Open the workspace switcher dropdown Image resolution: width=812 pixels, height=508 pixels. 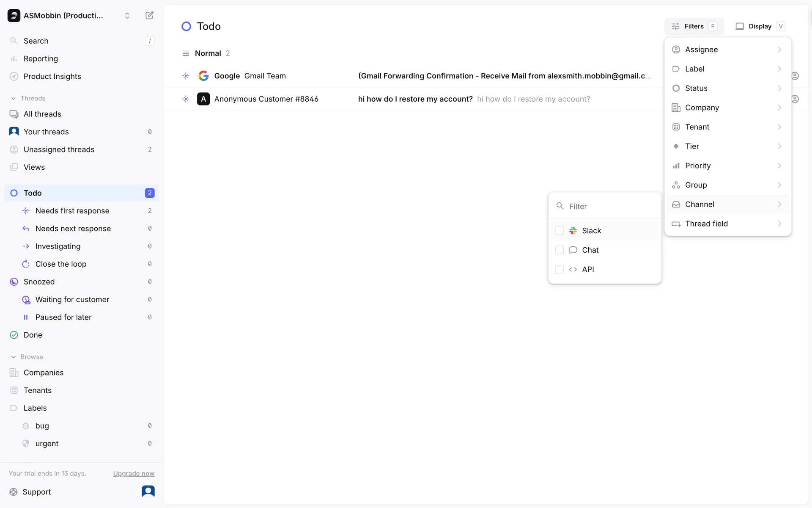[127, 16]
